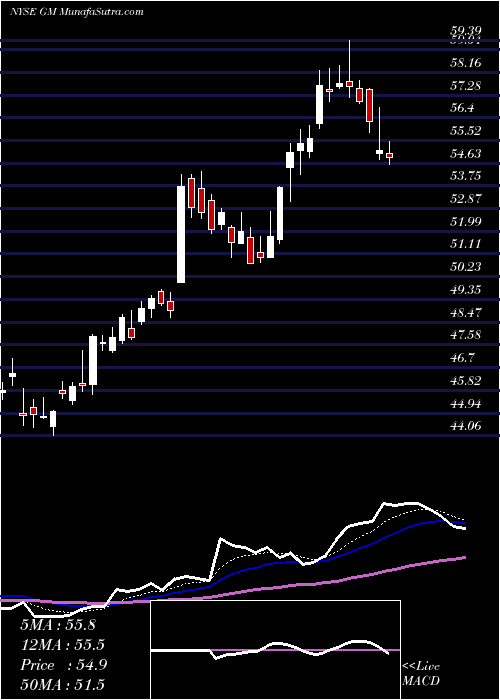
Task: Click the 56.4 price axis label
Action: coord(463,108)
